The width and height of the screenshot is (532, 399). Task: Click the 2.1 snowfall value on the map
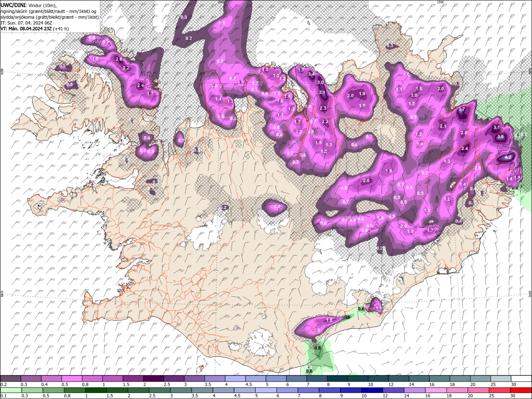point(443,126)
